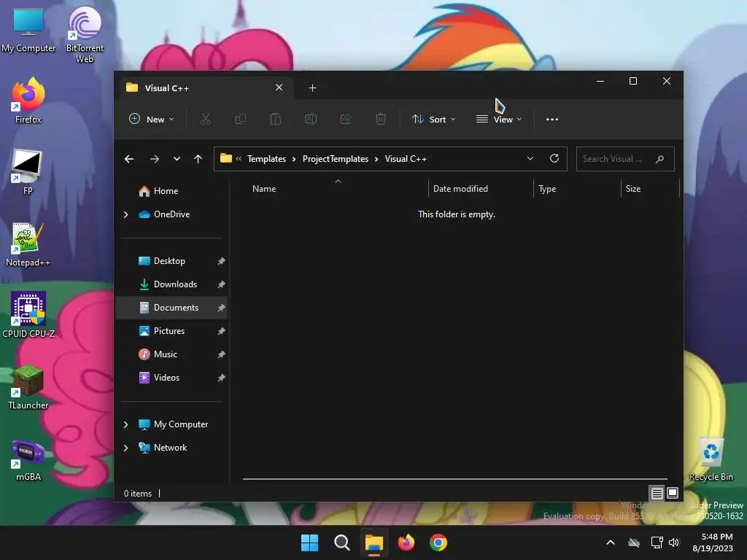The height and width of the screenshot is (560, 747).
Task: Select CPUID CPU-Z desktop shortcut
Action: point(28,315)
